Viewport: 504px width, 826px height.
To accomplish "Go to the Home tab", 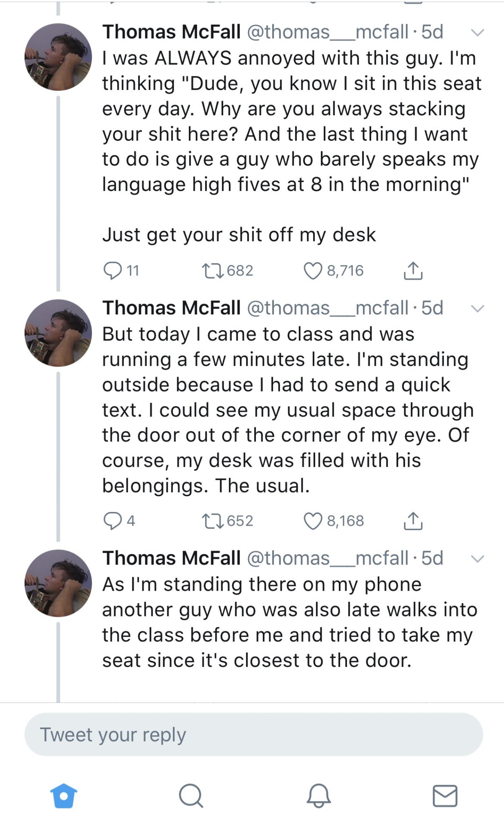I will click(x=64, y=795).
